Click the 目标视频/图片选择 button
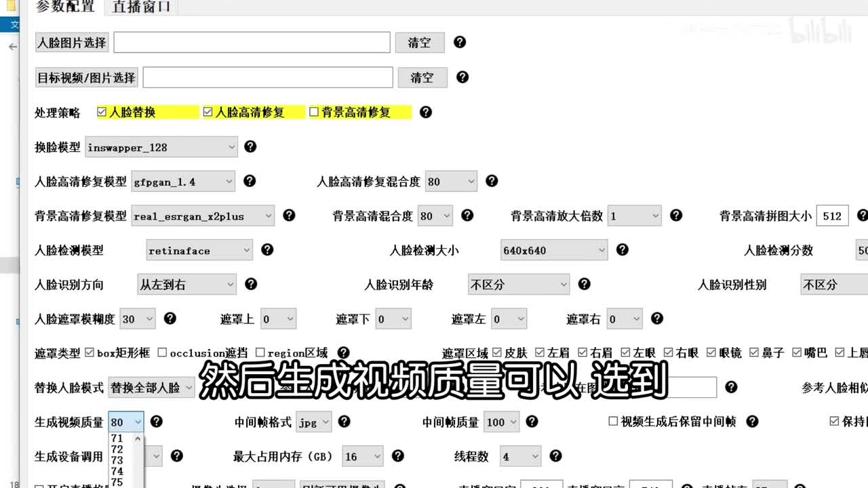The height and width of the screenshot is (488, 868). [x=86, y=78]
